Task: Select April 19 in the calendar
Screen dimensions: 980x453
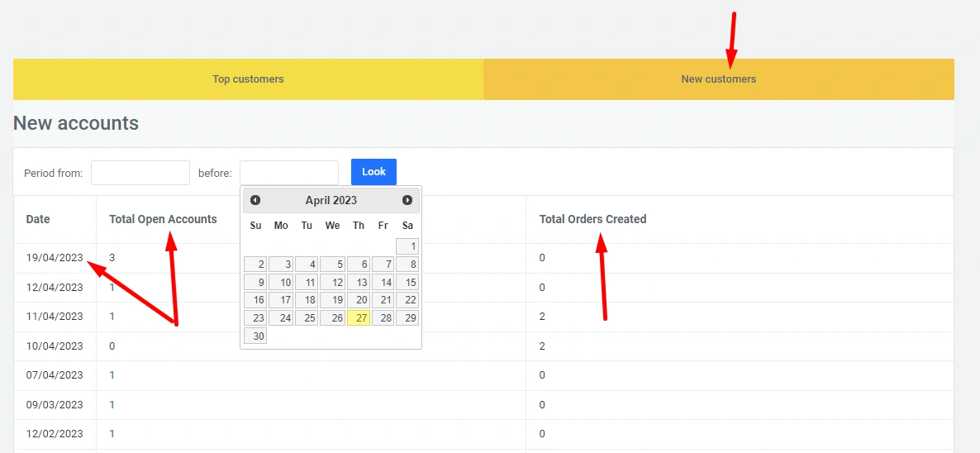Action: point(332,300)
